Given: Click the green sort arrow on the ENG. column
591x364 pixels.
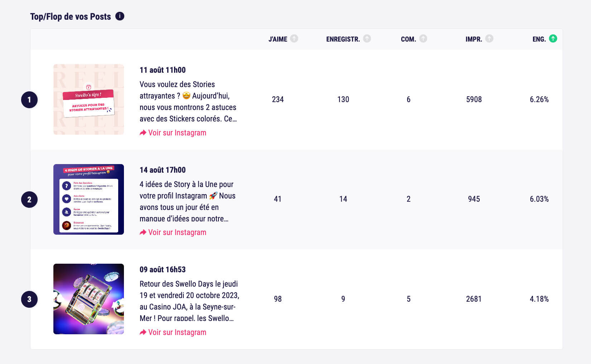Looking at the screenshot, I should point(552,38).
